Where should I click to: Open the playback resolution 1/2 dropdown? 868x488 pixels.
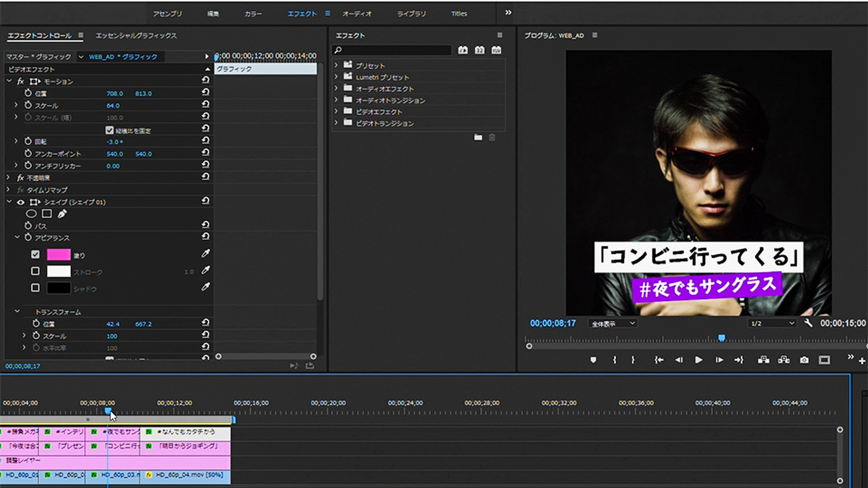pyautogui.click(x=772, y=324)
